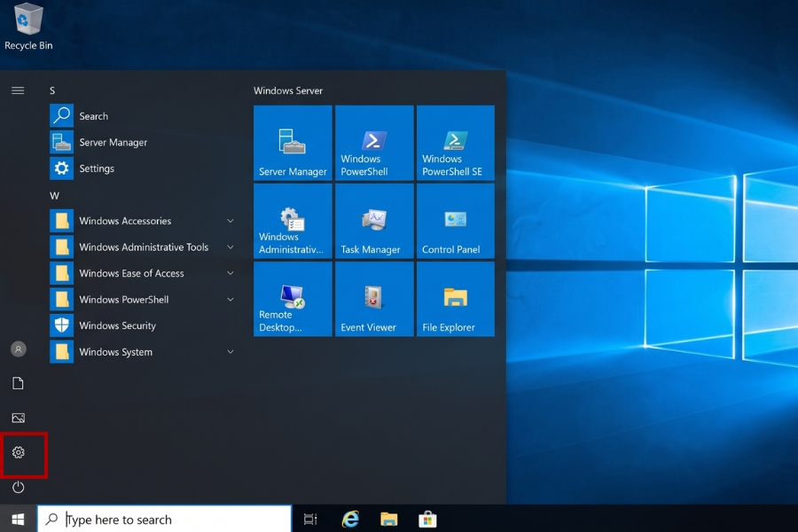Click the user account icon in sidebar
798x532 pixels.
pyautogui.click(x=19, y=349)
